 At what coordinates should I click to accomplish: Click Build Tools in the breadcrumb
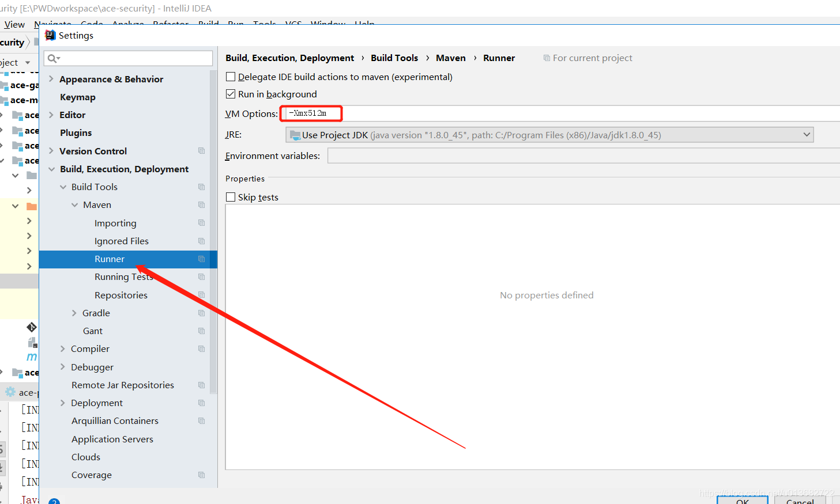pyautogui.click(x=394, y=58)
